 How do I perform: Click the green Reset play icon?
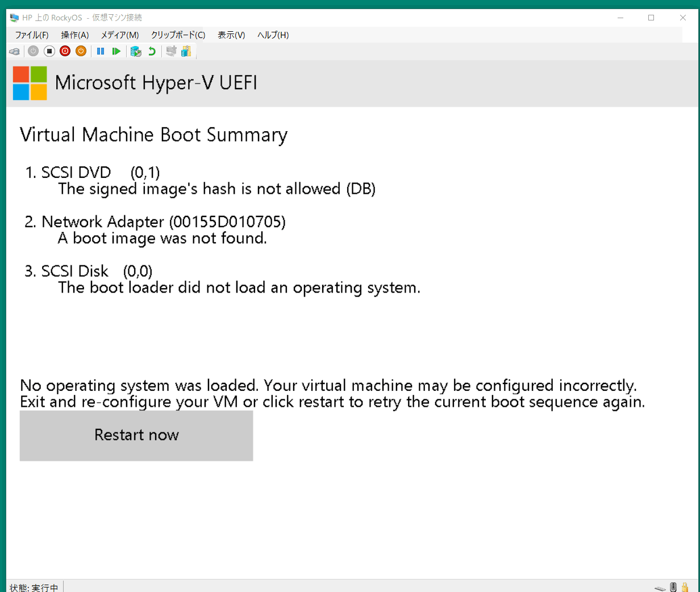(116, 51)
